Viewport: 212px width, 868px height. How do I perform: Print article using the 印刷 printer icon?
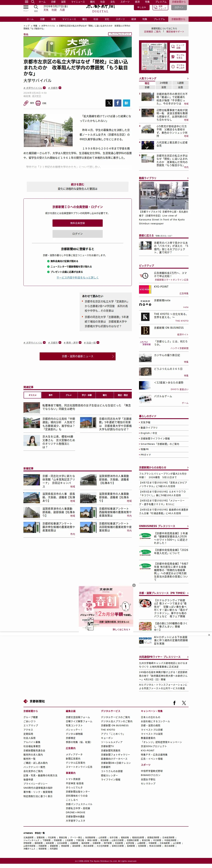click(38, 103)
